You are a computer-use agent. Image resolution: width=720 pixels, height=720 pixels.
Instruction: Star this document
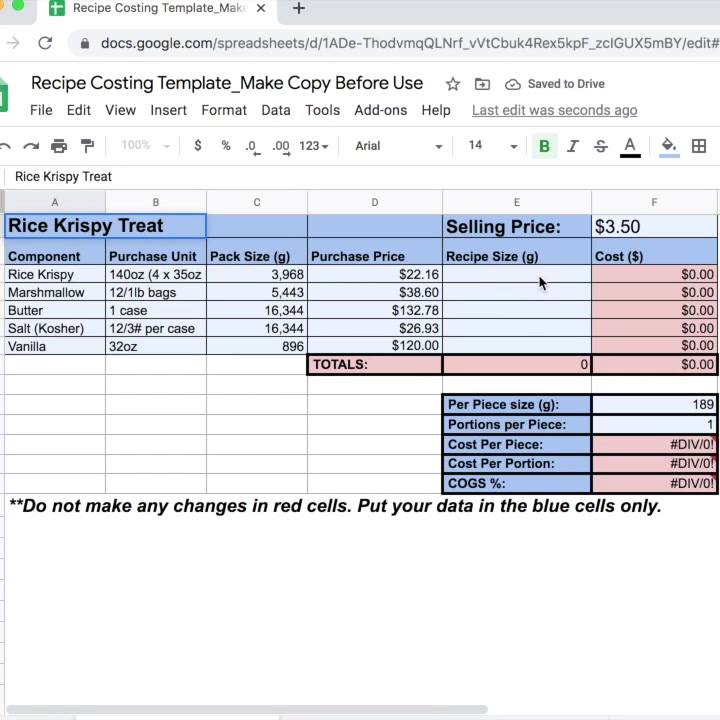point(453,84)
